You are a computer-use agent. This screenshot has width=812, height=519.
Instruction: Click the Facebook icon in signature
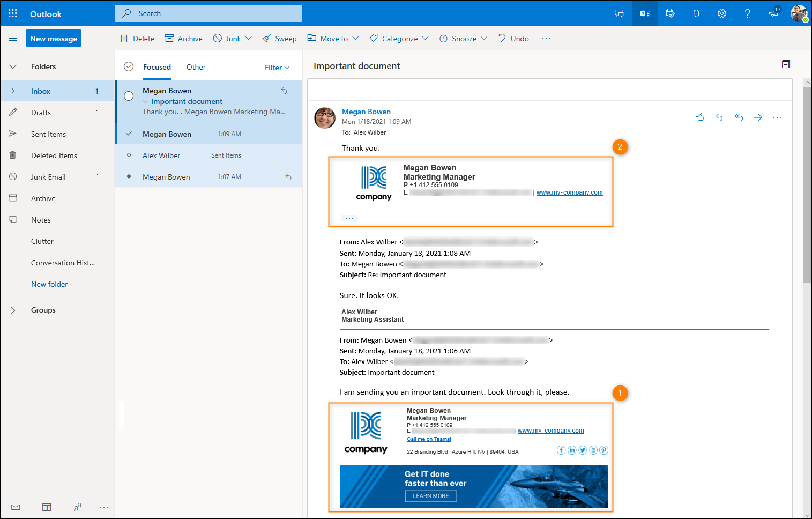point(561,450)
